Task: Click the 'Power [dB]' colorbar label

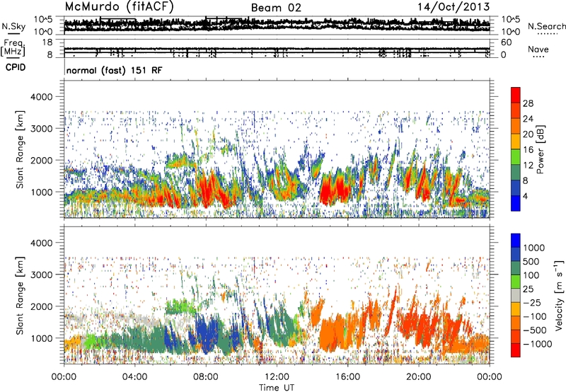Action: tap(540, 149)
